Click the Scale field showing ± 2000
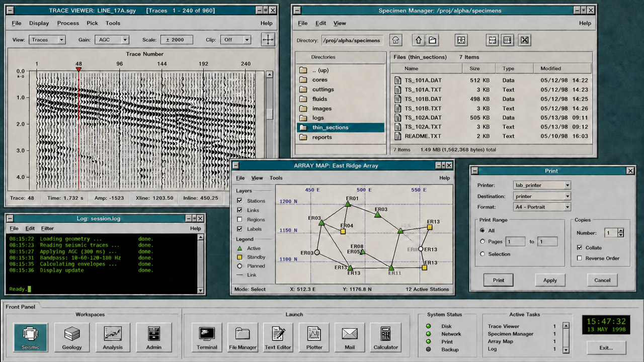This screenshot has height=362, width=644. pos(176,40)
